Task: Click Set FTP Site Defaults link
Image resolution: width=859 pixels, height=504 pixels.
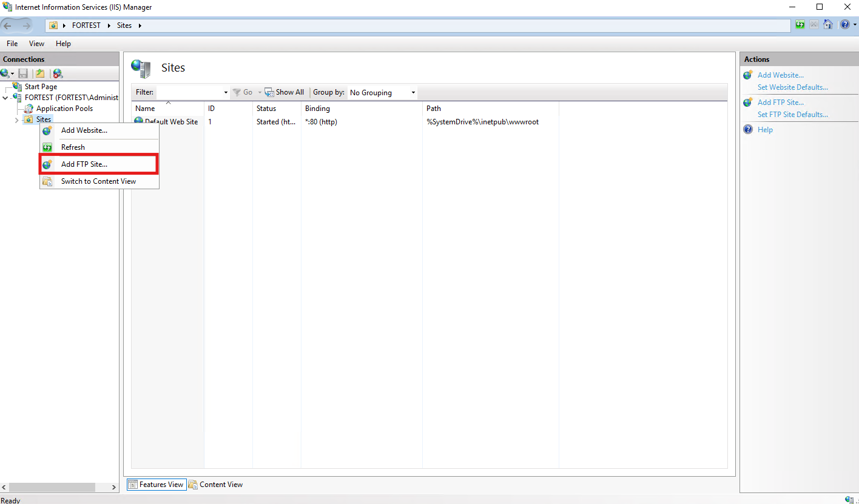Action: (x=792, y=115)
